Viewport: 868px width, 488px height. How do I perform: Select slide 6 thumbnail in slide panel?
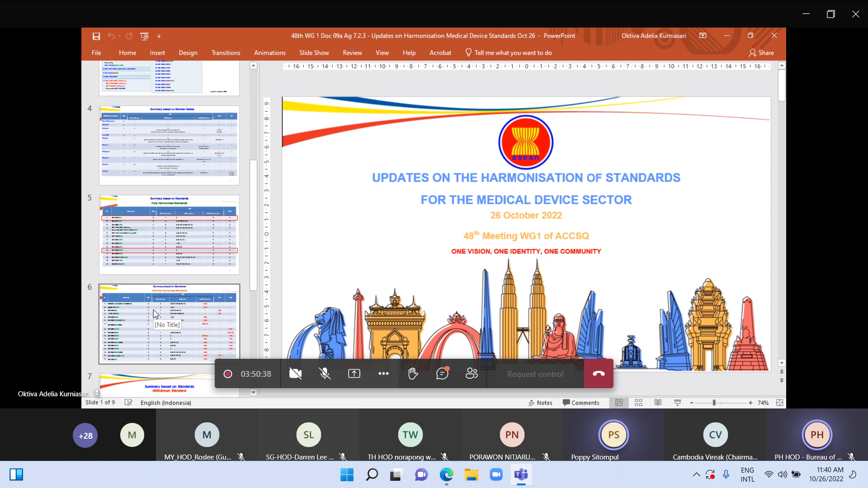click(x=169, y=324)
